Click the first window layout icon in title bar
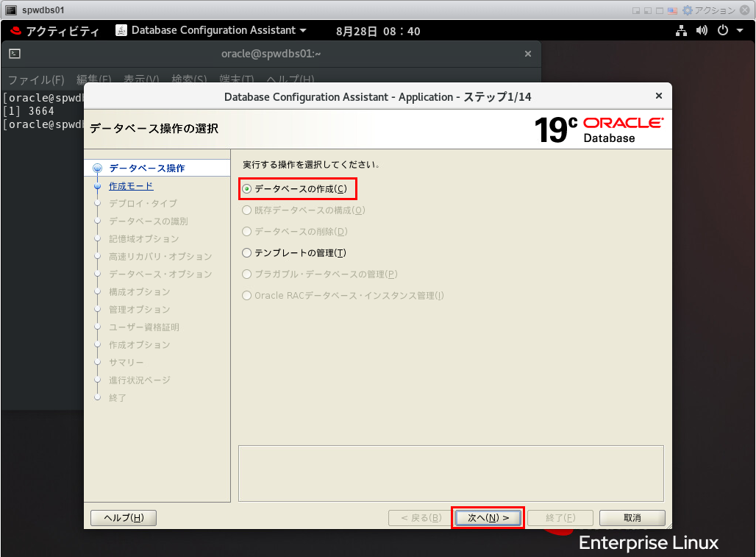 (636, 10)
